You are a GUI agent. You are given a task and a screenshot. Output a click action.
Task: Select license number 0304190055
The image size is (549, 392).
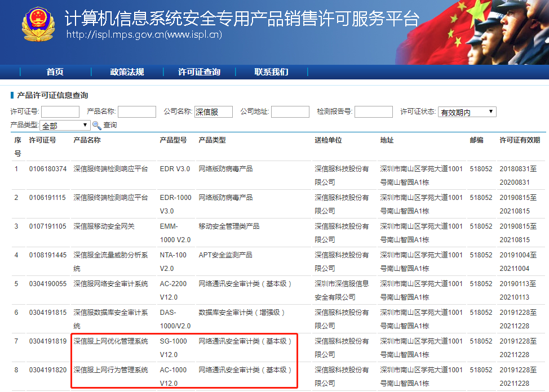[x=47, y=283]
